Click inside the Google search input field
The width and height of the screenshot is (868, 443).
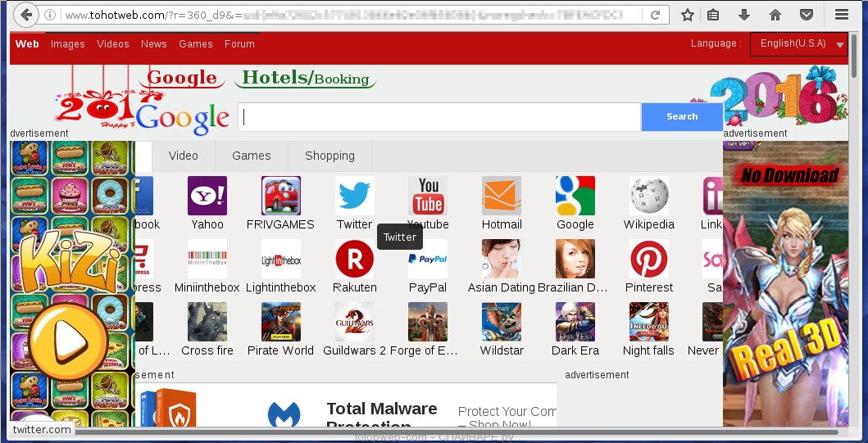(x=439, y=117)
